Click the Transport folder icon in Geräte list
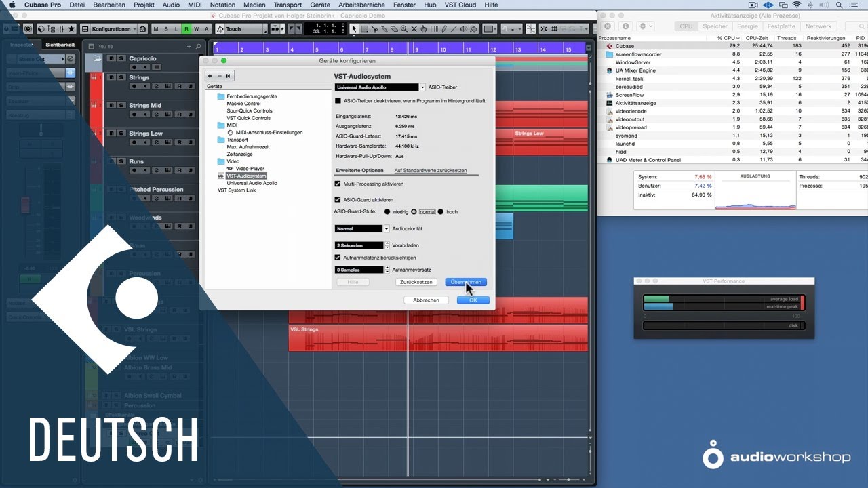Image resolution: width=868 pixels, height=488 pixels. click(221, 140)
